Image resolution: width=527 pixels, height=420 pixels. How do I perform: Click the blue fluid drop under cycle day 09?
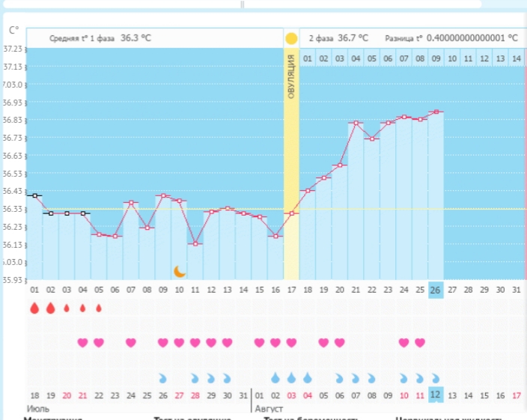(163, 378)
